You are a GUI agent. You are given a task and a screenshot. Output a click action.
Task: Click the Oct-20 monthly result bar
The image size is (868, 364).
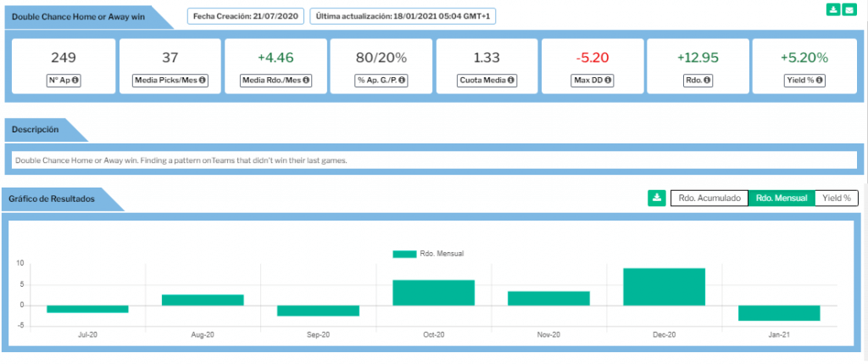pos(433,293)
